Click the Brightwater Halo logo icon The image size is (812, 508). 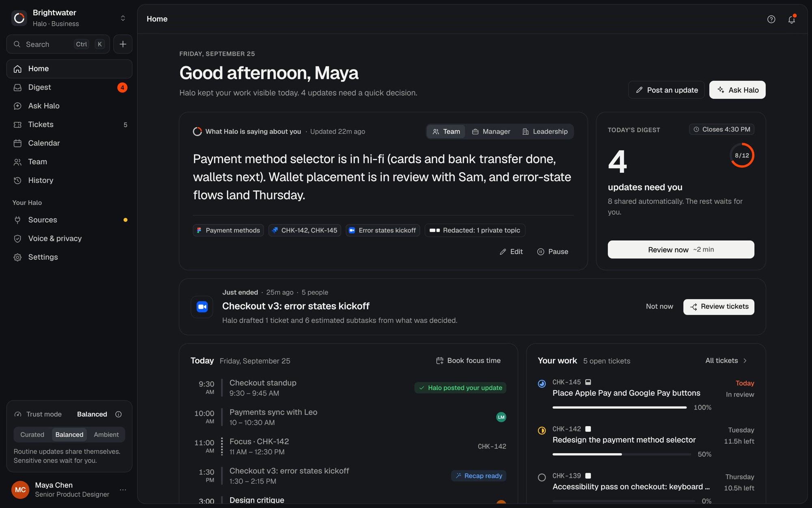(19, 18)
